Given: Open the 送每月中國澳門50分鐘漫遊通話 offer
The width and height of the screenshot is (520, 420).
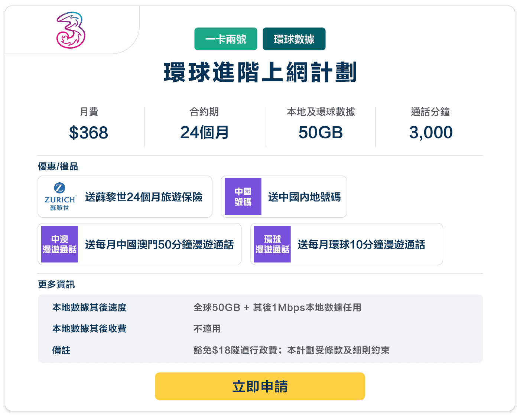Looking at the screenshot, I should click(x=140, y=244).
